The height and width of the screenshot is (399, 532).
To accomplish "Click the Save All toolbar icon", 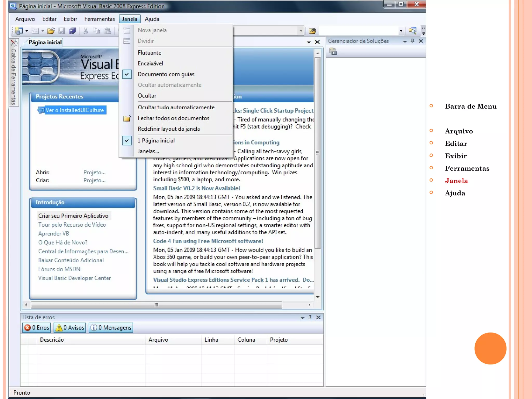I will (72, 31).
